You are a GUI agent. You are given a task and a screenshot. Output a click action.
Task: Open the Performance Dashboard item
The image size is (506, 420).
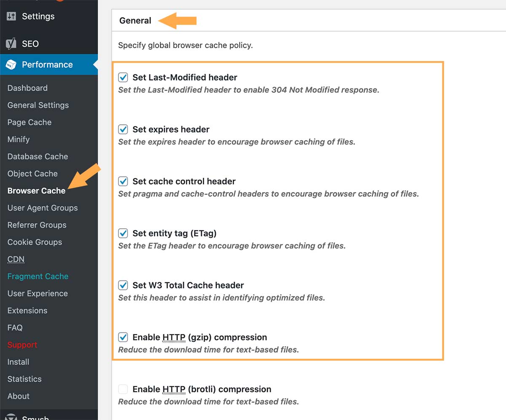pyautogui.click(x=27, y=88)
